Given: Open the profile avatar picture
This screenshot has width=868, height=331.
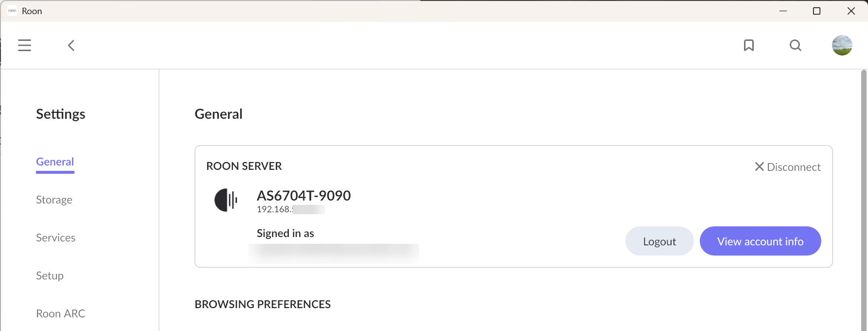Looking at the screenshot, I should coord(842,45).
